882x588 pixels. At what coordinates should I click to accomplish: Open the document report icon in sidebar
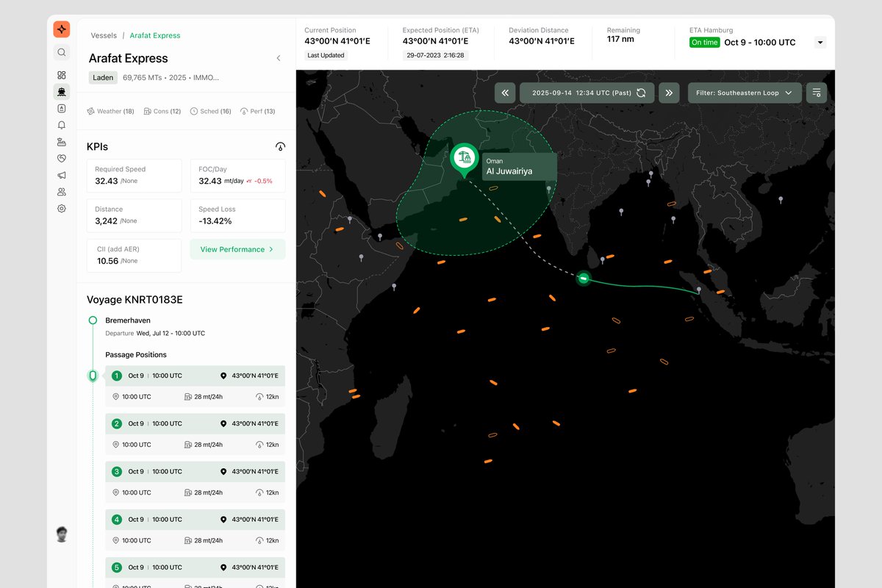[x=62, y=108]
